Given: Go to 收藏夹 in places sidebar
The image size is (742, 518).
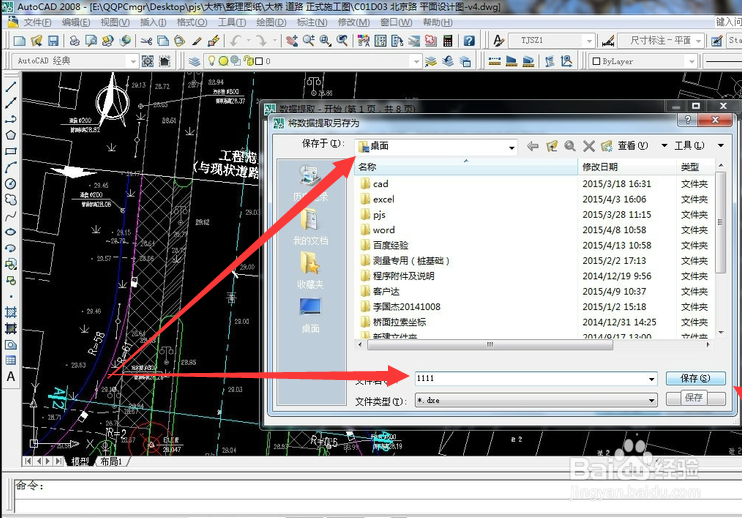Looking at the screenshot, I should pyautogui.click(x=310, y=271).
